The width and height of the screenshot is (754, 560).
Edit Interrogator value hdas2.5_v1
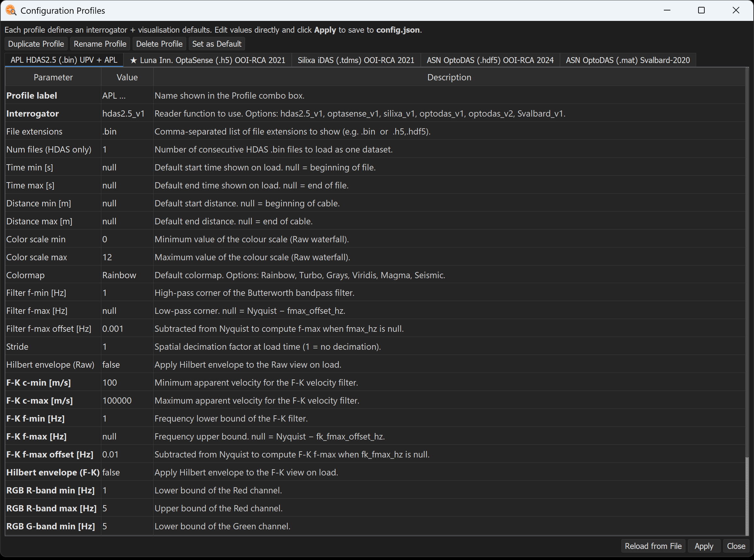pyautogui.click(x=127, y=114)
